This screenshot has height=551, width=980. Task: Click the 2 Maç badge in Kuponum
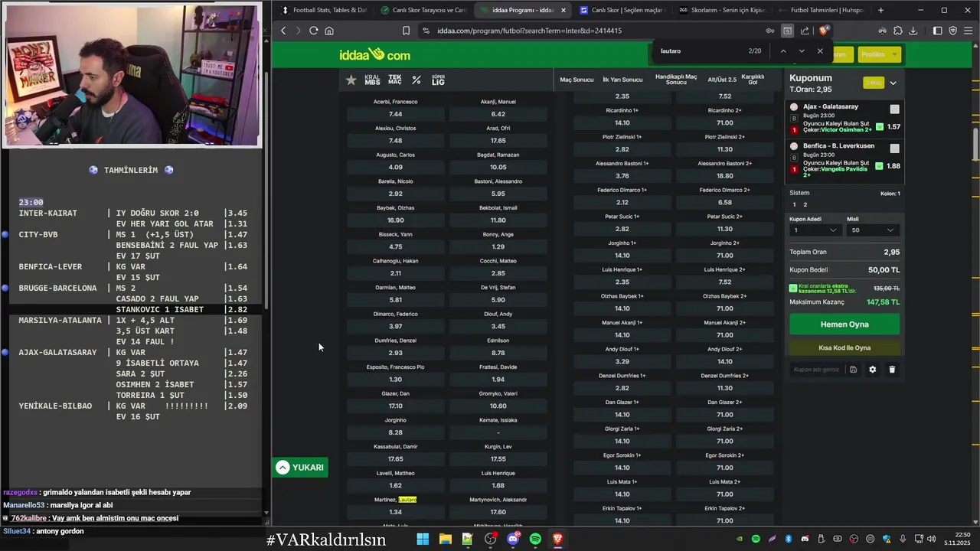coord(873,83)
